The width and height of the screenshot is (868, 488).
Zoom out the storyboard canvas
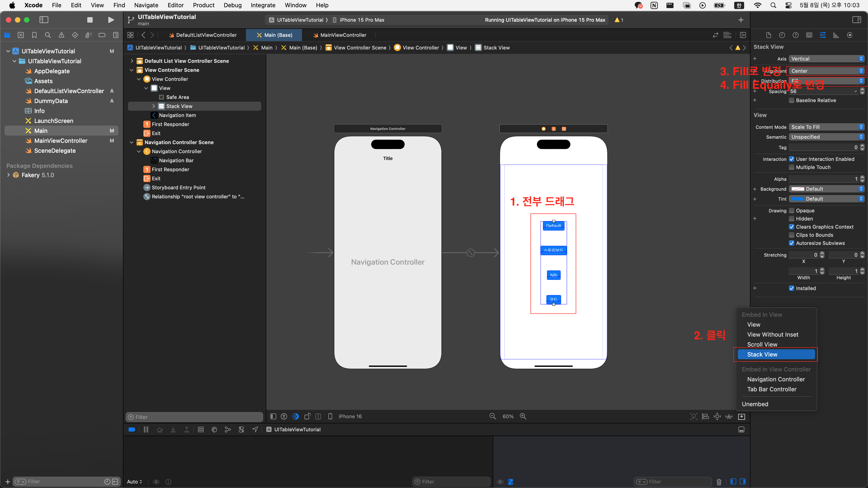tap(493, 416)
